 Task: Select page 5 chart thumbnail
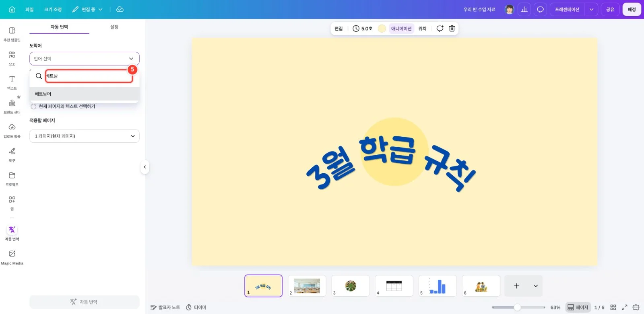(x=438, y=286)
